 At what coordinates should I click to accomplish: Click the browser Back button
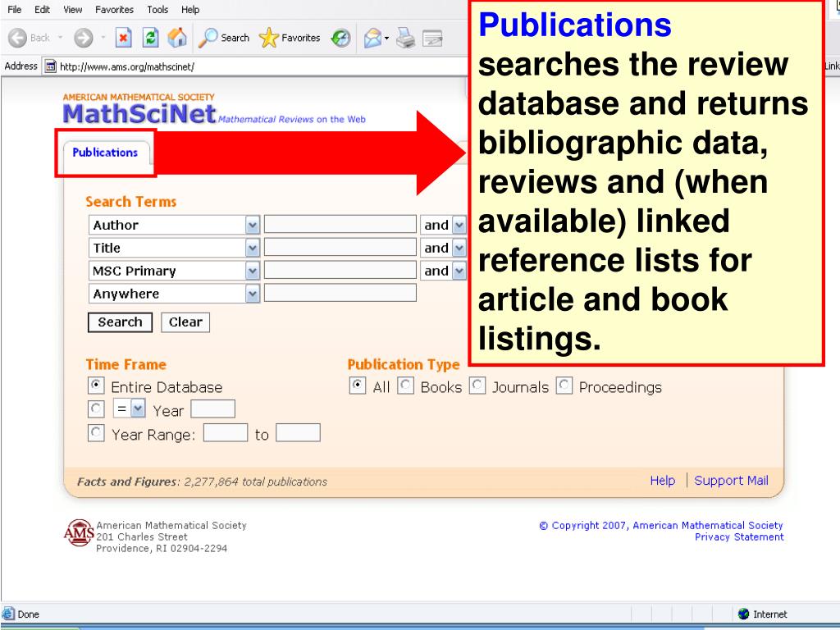[29, 38]
